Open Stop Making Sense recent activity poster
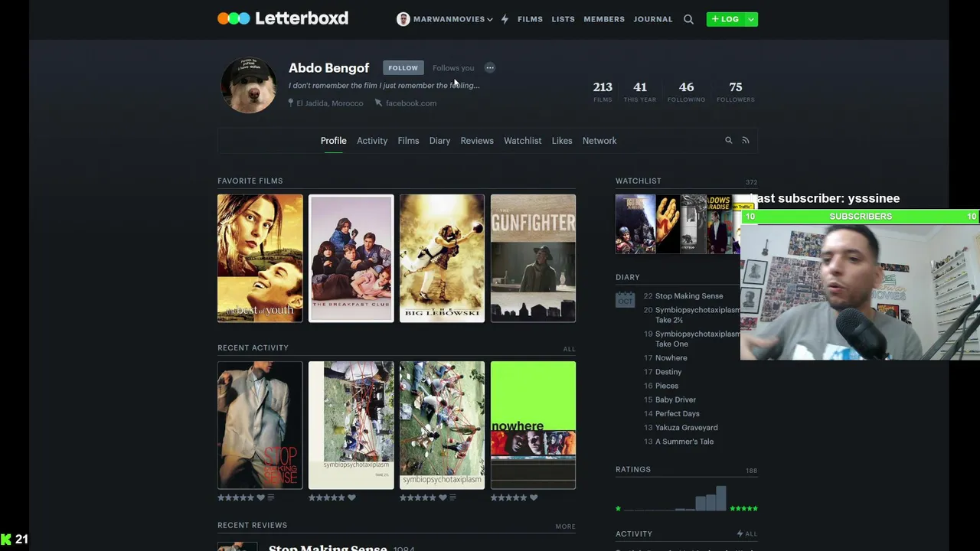This screenshot has height=551, width=980. point(260,425)
